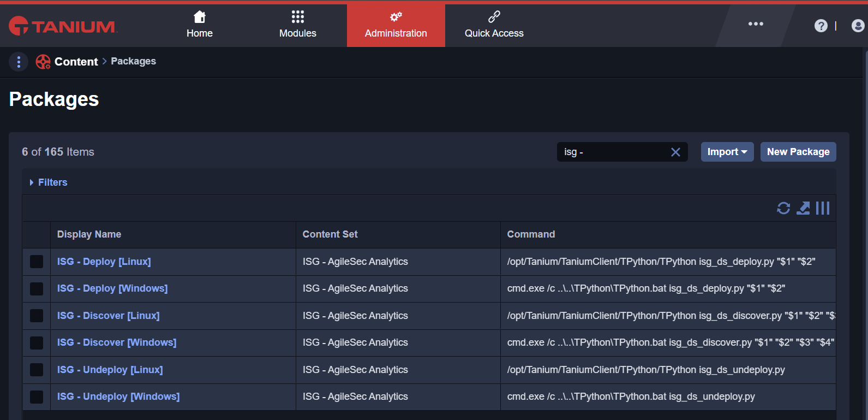Select checkbox for ISG - Deploy [Linux]
This screenshot has height=420, width=868.
37,262
